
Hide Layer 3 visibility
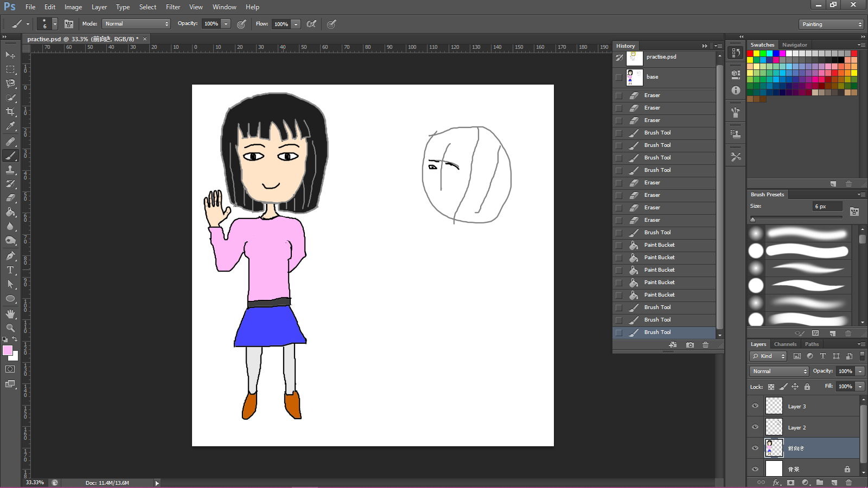[x=755, y=406]
